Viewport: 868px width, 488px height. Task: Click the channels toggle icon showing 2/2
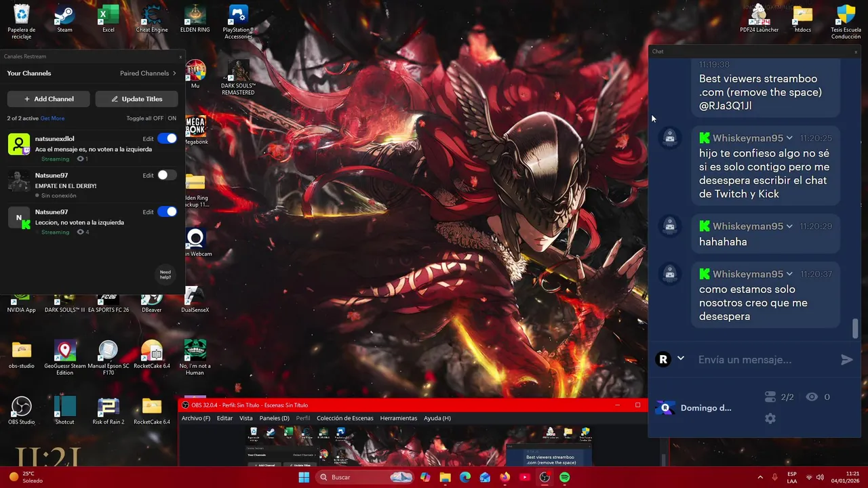point(770,397)
